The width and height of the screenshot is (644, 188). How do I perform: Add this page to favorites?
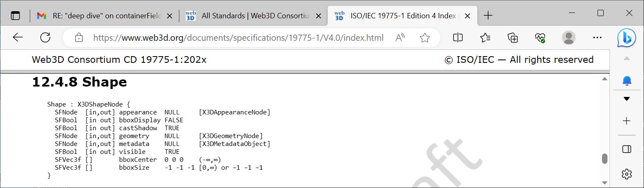pyautogui.click(x=425, y=38)
